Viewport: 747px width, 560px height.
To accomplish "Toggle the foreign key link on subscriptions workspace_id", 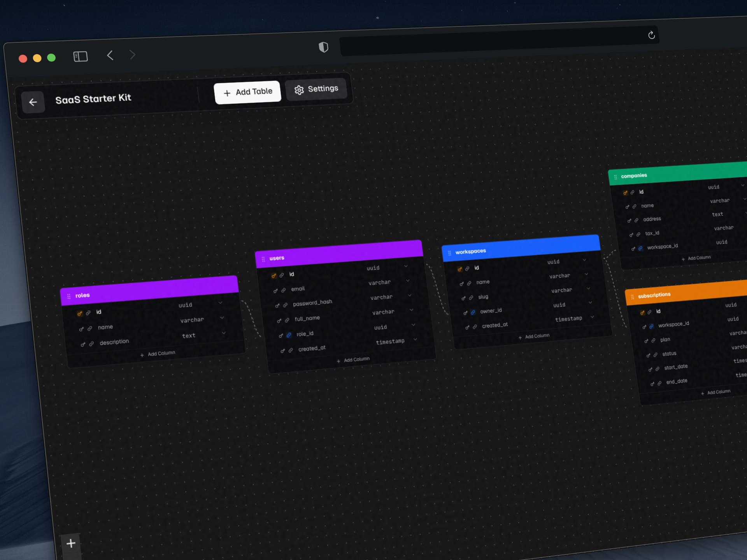I will [x=651, y=326].
